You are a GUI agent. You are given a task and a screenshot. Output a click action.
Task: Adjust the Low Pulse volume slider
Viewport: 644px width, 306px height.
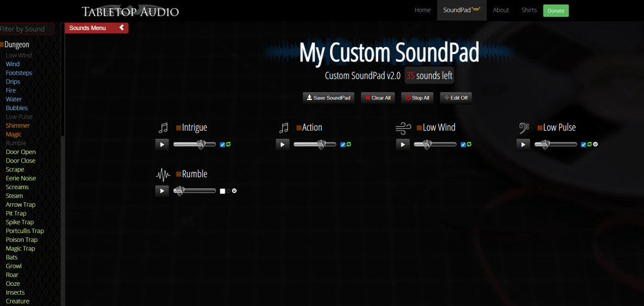pyautogui.click(x=556, y=145)
